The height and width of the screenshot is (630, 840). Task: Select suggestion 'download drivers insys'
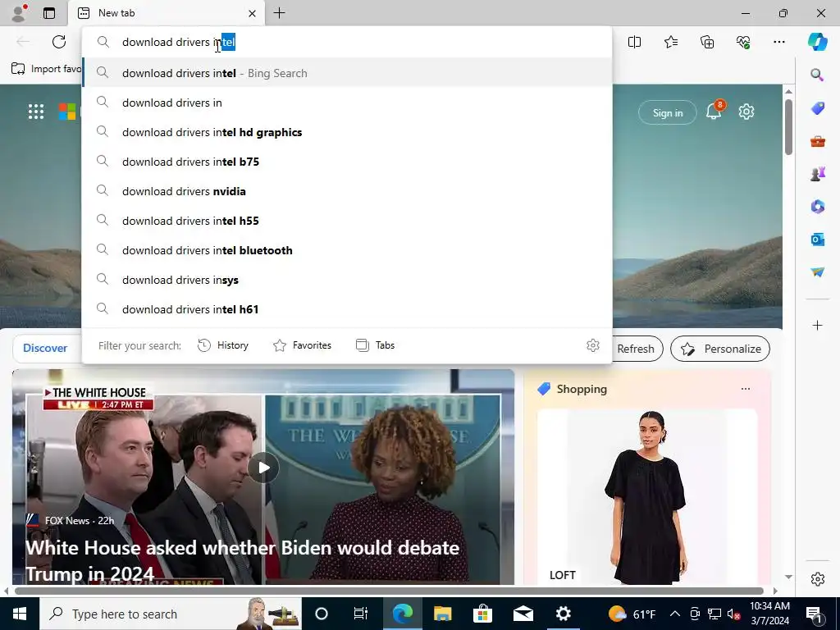tap(347, 279)
